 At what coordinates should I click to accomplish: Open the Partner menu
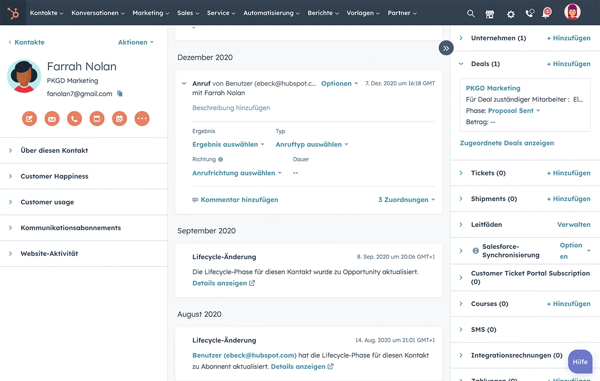point(402,13)
